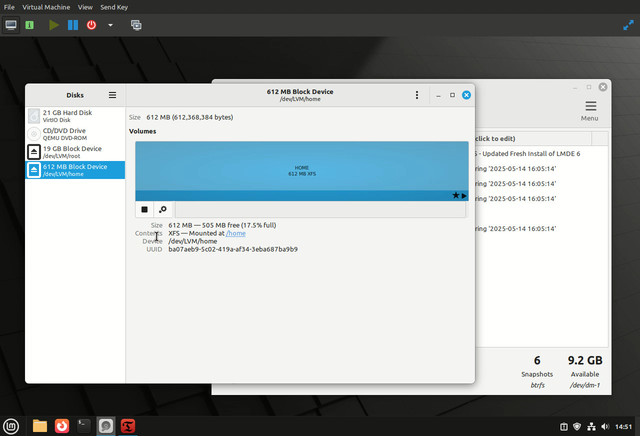Image resolution: width=640 pixels, height=436 pixels.
Task: Open volume control tray icon
Action: pyautogui.click(x=605, y=427)
